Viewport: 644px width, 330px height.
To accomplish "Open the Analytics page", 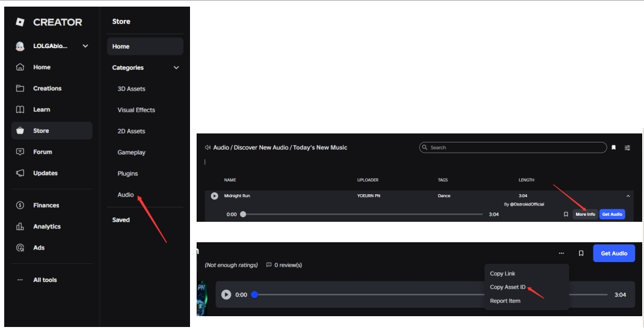I will coord(47,227).
